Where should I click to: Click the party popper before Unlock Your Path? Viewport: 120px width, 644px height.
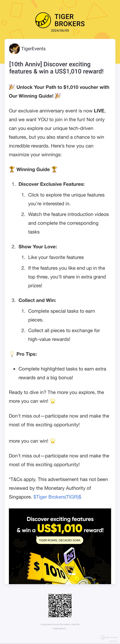(x=12, y=87)
